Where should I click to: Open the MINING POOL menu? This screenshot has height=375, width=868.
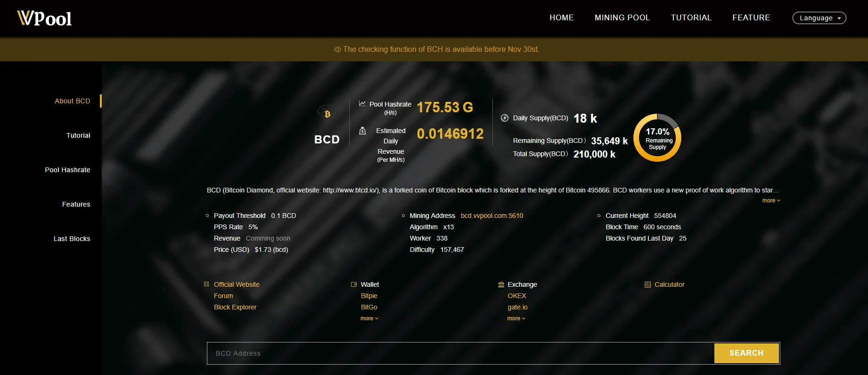pyautogui.click(x=622, y=17)
